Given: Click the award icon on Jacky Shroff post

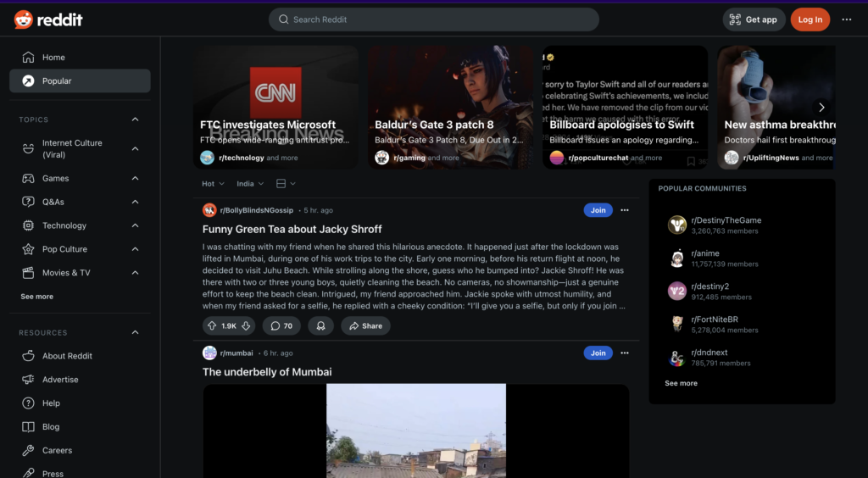Looking at the screenshot, I should click(x=320, y=325).
